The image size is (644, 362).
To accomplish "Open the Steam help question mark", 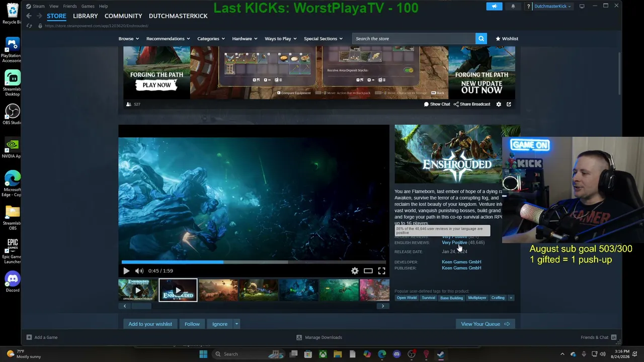I will (528, 6).
